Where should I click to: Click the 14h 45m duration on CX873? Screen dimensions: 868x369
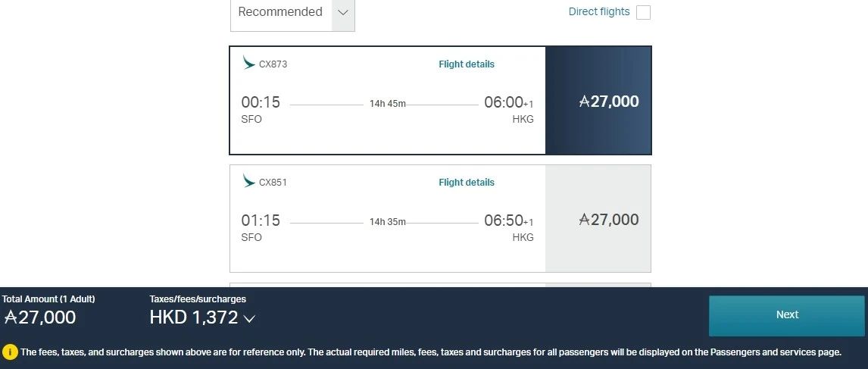(x=387, y=104)
